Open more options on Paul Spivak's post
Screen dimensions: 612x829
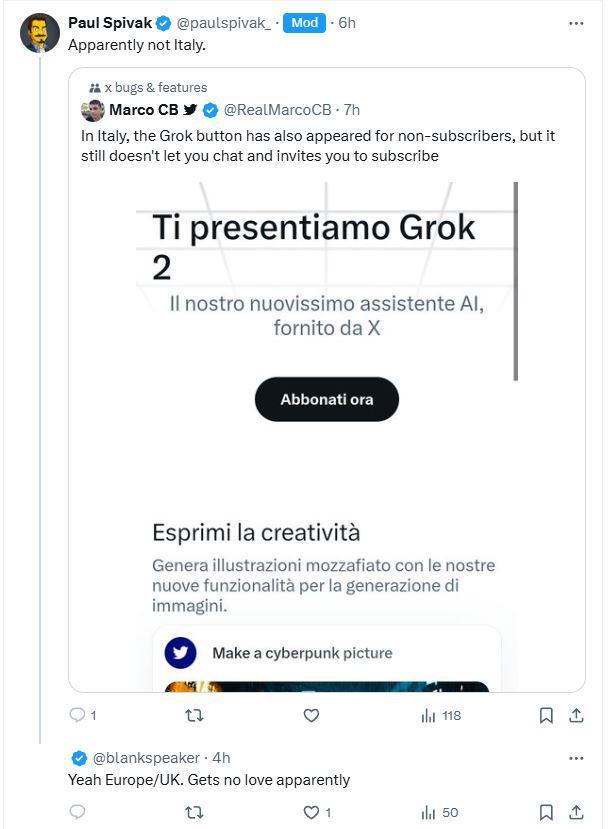[575, 23]
